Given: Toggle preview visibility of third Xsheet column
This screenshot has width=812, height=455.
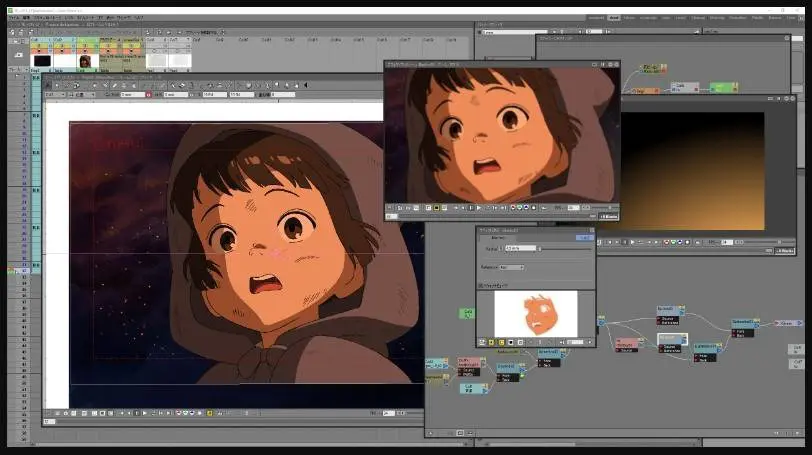Looking at the screenshot, I should [85, 46].
